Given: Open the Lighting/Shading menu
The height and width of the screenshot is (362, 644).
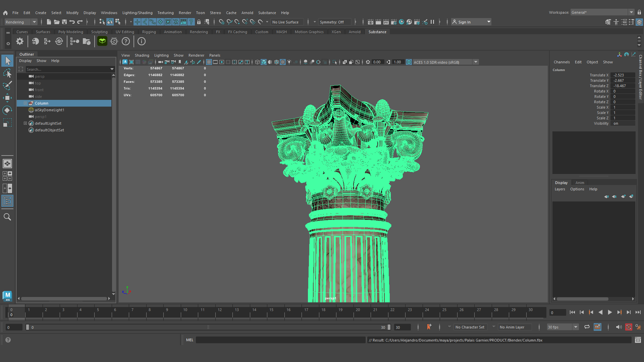Looking at the screenshot, I should click(137, 13).
